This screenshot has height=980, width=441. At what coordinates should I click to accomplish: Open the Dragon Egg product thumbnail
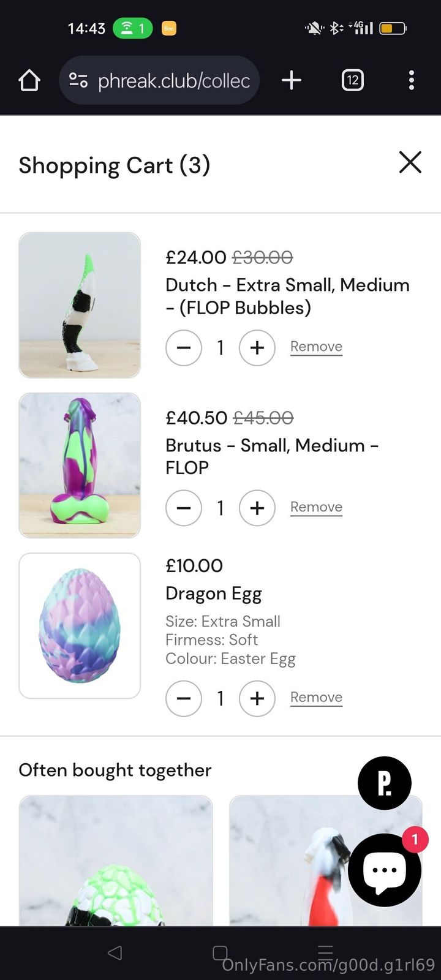(x=80, y=625)
